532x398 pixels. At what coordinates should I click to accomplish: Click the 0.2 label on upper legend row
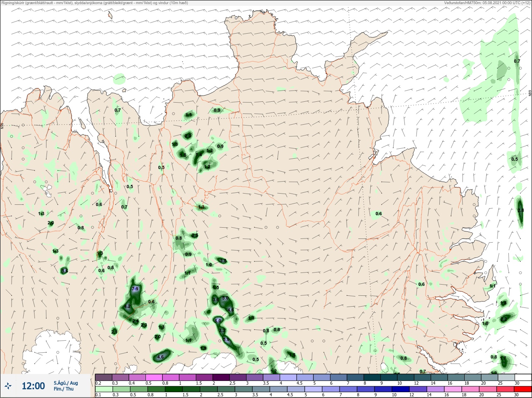tap(99, 383)
